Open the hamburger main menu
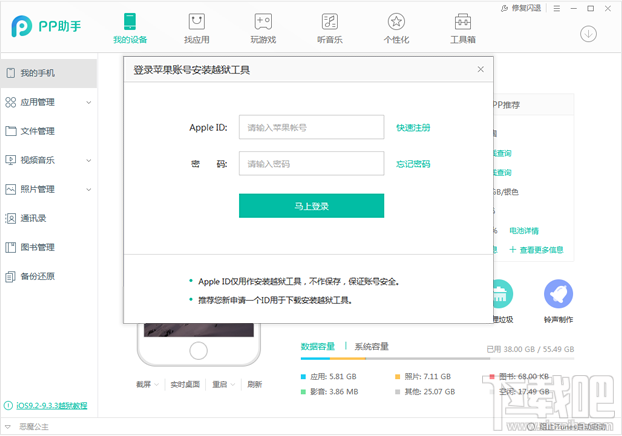 coord(557,8)
